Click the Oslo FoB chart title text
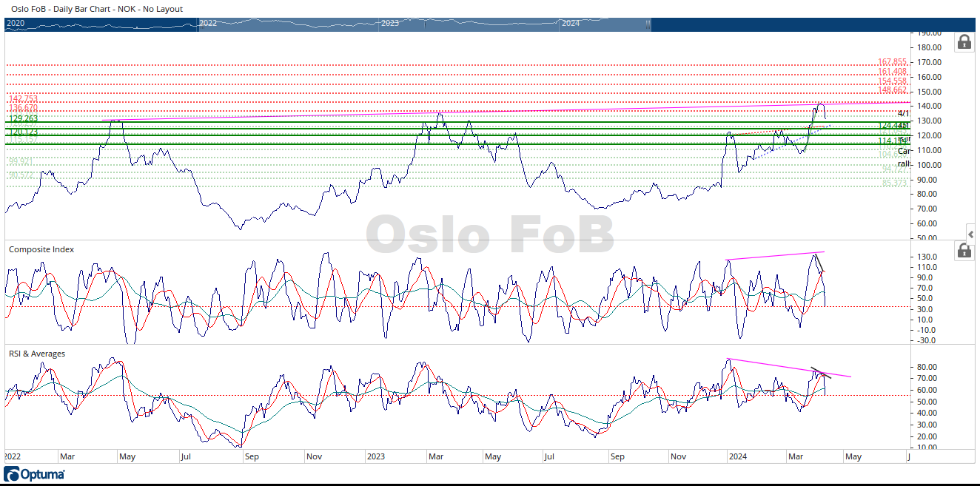 pyautogui.click(x=97, y=9)
